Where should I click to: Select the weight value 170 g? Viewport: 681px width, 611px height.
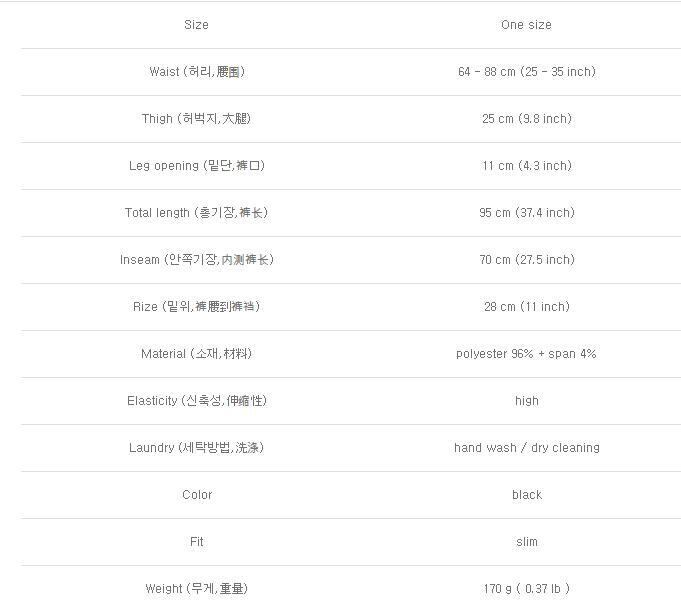coord(526,589)
